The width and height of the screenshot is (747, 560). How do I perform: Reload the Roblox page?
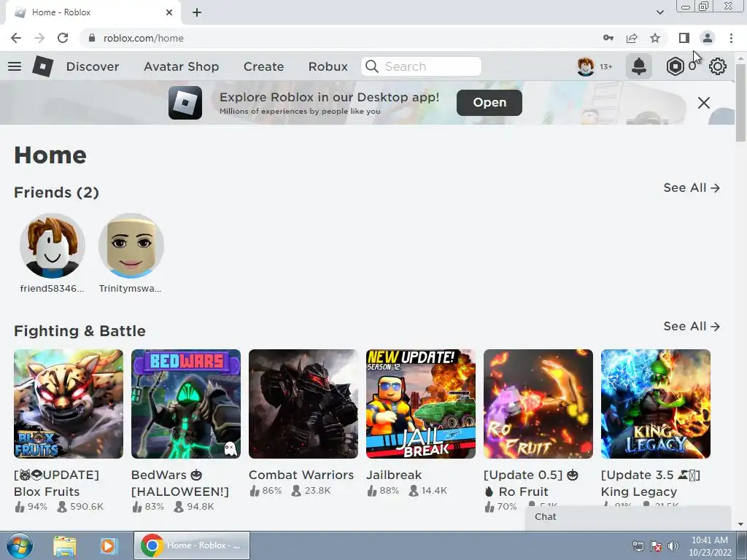click(63, 38)
